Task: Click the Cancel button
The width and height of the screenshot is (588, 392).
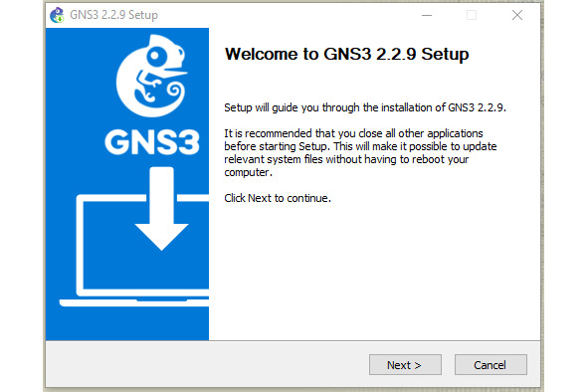Action: [490, 364]
